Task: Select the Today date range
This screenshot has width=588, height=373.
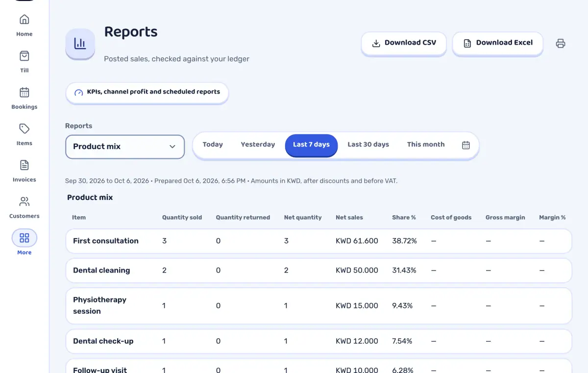Action: (x=213, y=145)
